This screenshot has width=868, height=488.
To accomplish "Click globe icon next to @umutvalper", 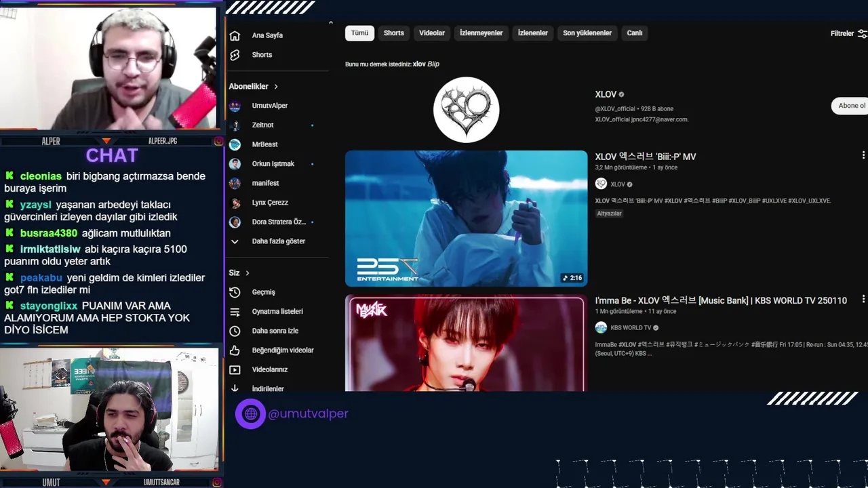I will tap(250, 413).
